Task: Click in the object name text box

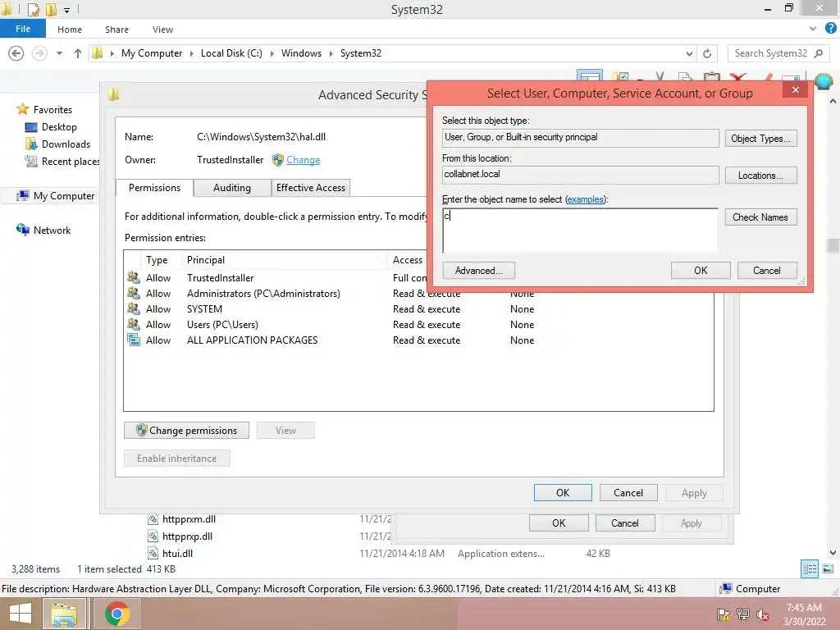Action: tap(580, 231)
